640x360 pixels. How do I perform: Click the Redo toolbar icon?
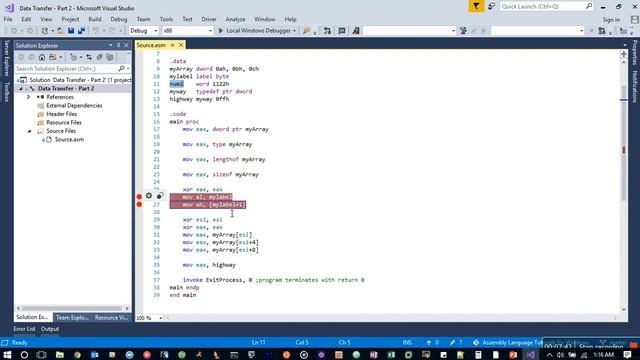pyautogui.click(x=112, y=31)
